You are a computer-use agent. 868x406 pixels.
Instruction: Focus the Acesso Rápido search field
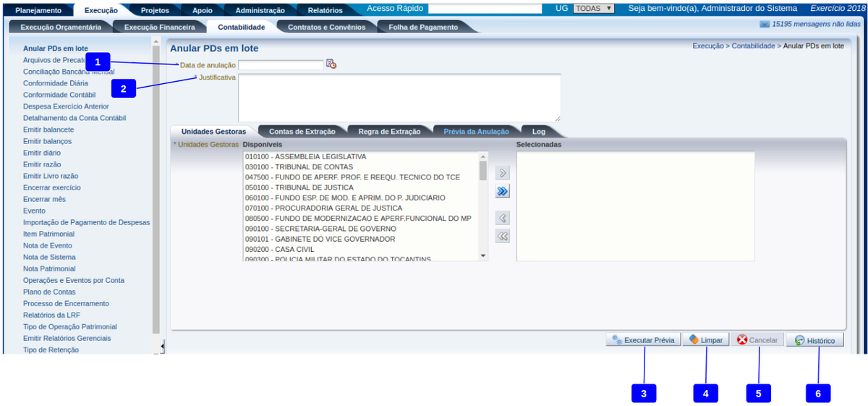(485, 9)
